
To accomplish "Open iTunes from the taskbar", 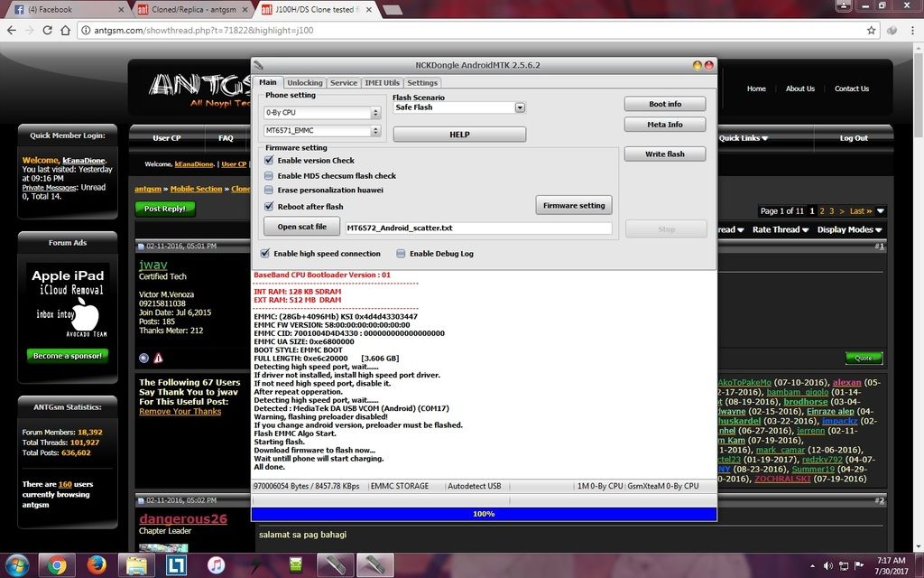I will 216,565.
